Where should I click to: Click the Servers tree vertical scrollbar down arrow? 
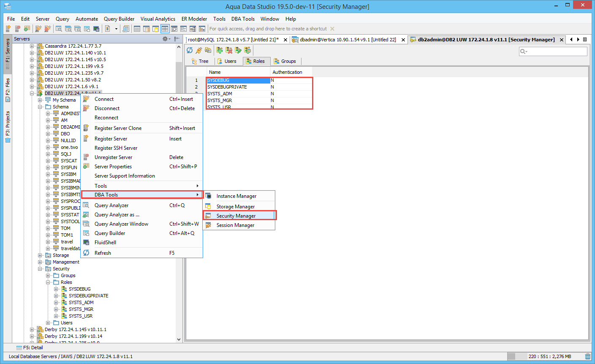point(179,339)
